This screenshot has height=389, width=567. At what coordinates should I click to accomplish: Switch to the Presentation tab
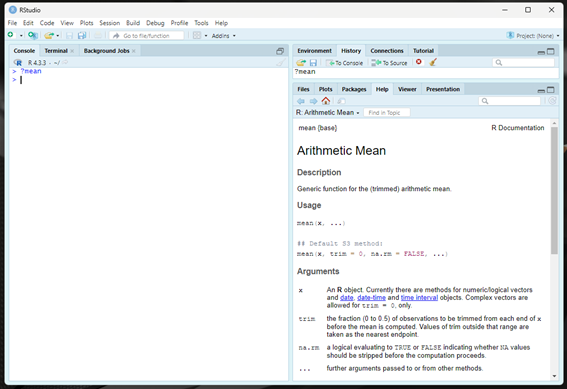pos(443,89)
